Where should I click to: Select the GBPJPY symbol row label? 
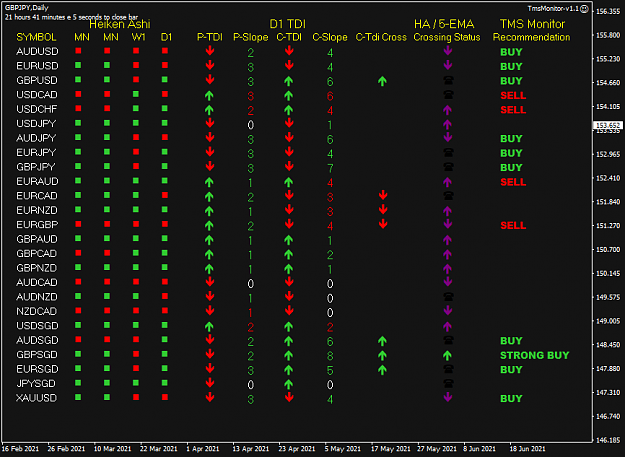point(35,167)
